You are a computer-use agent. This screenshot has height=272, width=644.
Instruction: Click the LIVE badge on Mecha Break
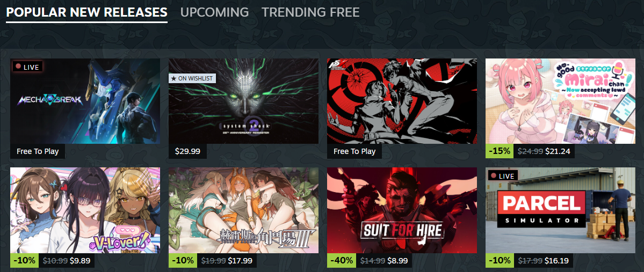click(x=27, y=67)
